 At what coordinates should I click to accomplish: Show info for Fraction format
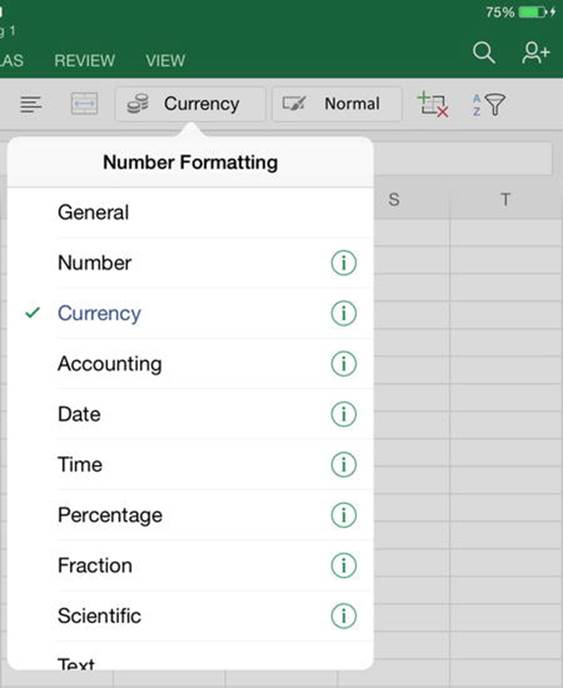coord(344,565)
